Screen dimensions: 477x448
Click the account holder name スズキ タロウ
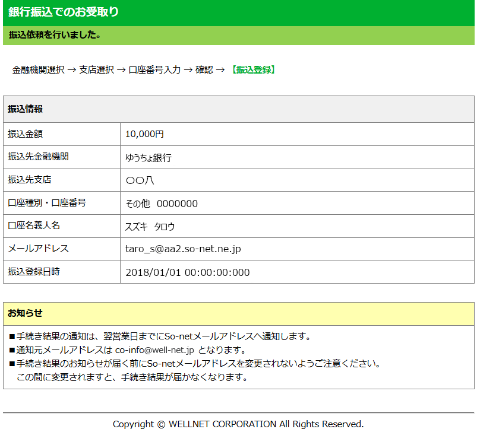[x=150, y=227]
